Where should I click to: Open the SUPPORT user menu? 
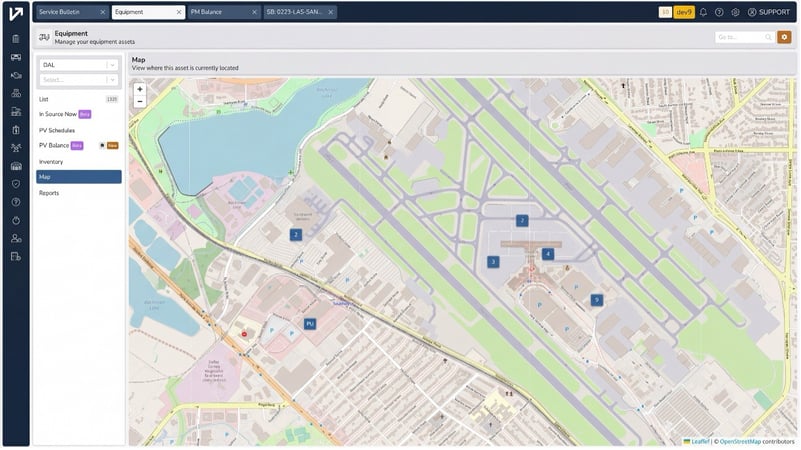(x=769, y=12)
